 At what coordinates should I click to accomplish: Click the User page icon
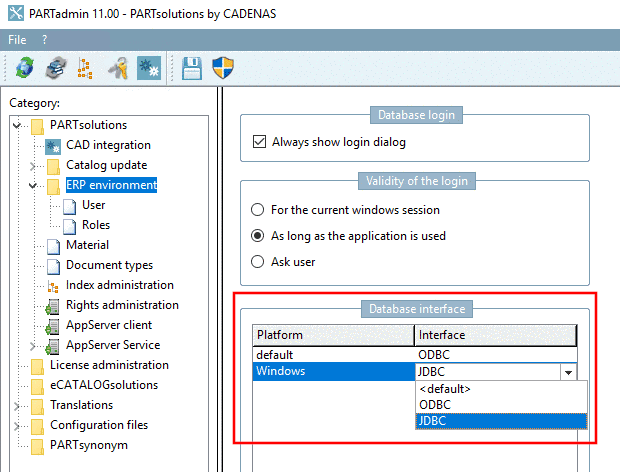click(70, 206)
